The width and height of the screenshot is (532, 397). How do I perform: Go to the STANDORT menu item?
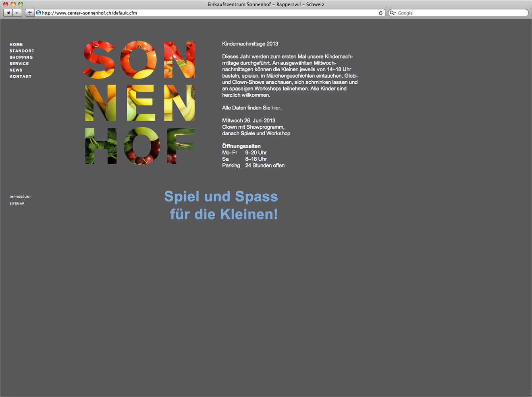click(x=22, y=51)
